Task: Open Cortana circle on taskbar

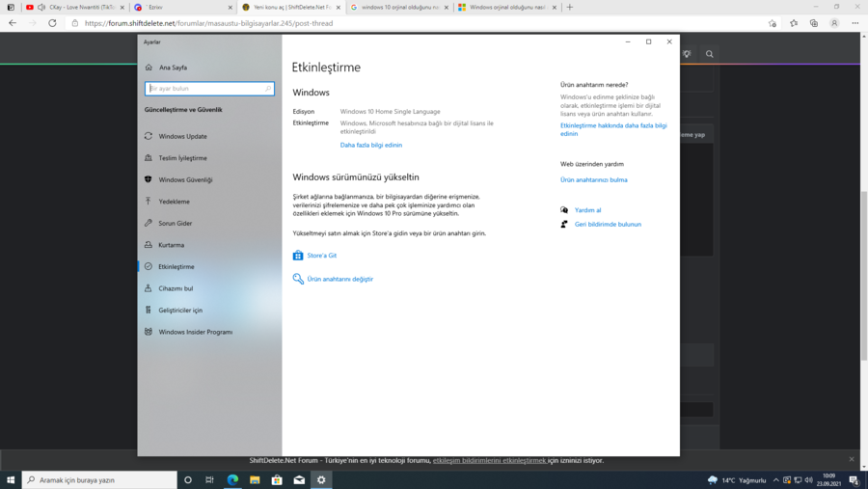Action: pos(188,479)
